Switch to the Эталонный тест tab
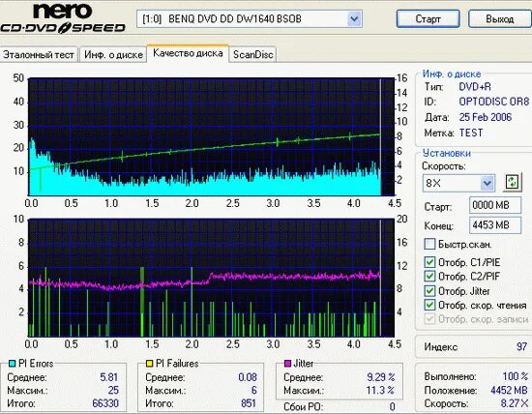The image size is (532, 414). tap(39, 54)
